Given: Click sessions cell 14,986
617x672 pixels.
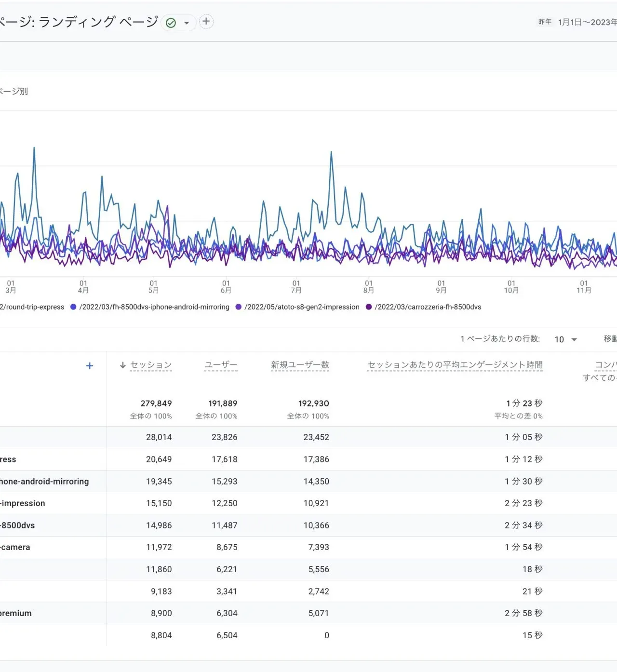Looking at the screenshot, I should click(159, 525).
